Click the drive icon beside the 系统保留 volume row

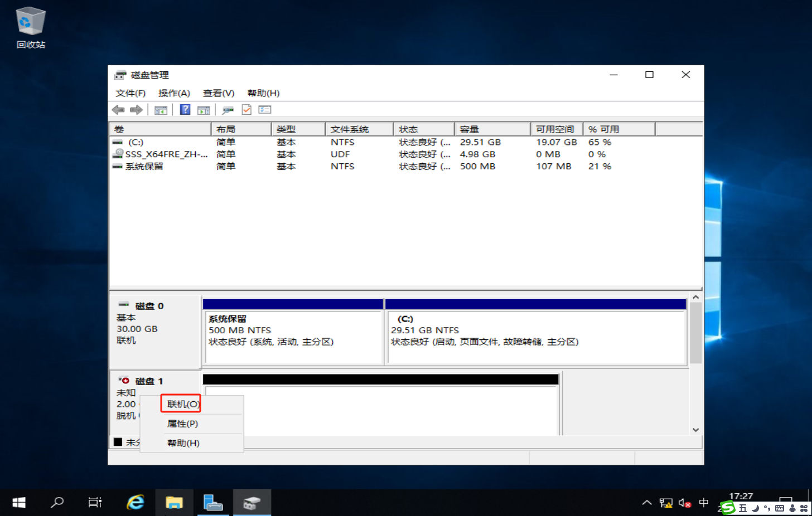pos(118,166)
